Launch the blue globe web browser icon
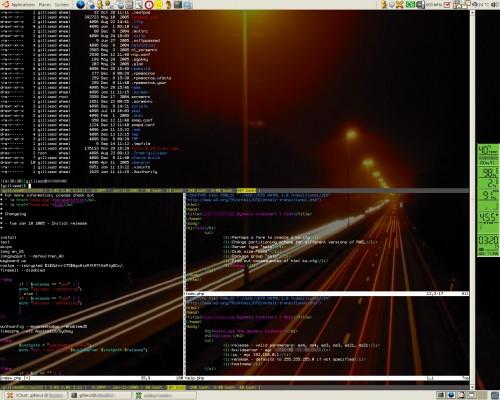Viewport: 500px width, 400px height. (x=80, y=5)
